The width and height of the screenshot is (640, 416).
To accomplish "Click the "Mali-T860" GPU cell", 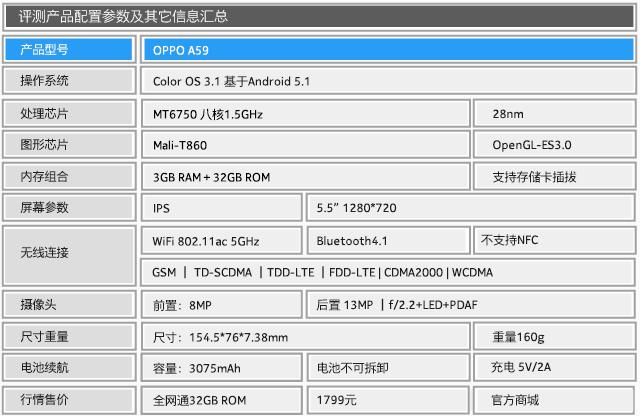I will coord(305,145).
